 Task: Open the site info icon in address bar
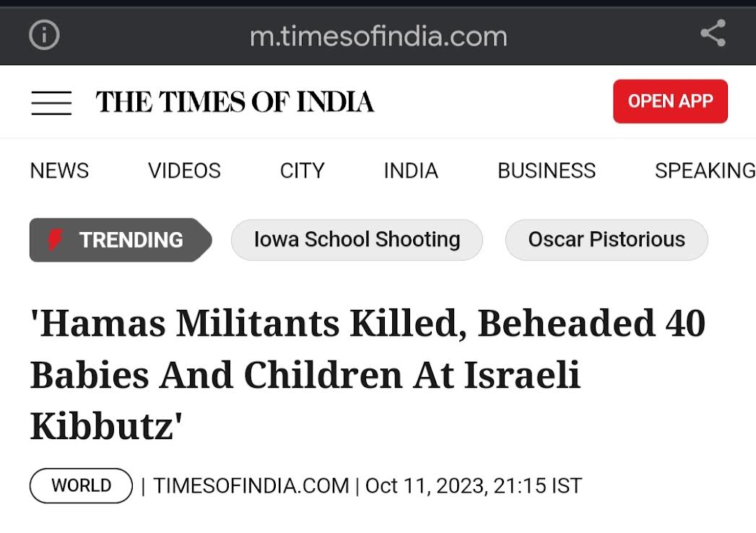point(44,35)
